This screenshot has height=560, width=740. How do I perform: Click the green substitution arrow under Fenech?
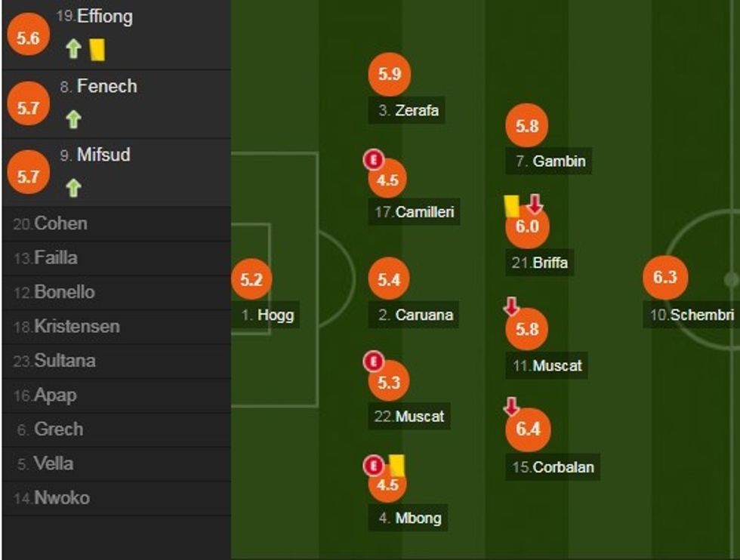tap(72, 119)
